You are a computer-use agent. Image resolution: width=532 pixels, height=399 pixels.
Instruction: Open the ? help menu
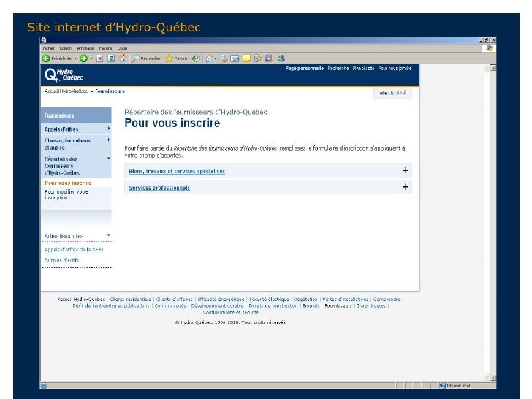point(134,48)
